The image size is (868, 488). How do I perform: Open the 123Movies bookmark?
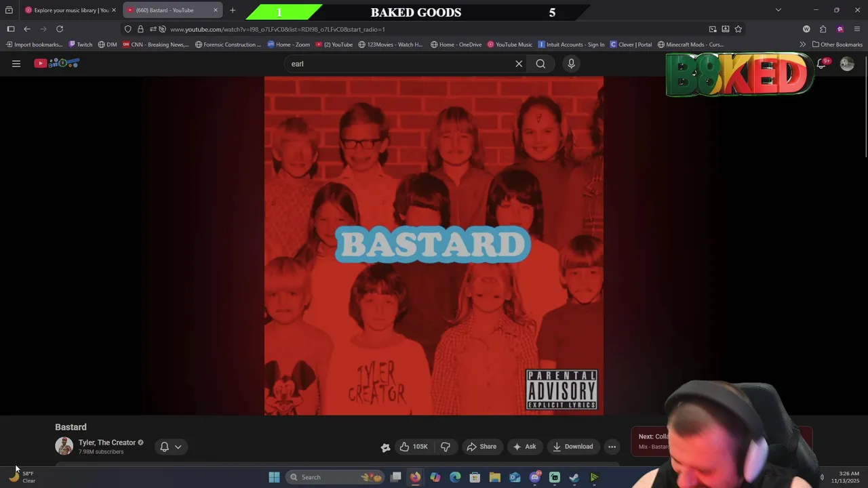coord(391,45)
